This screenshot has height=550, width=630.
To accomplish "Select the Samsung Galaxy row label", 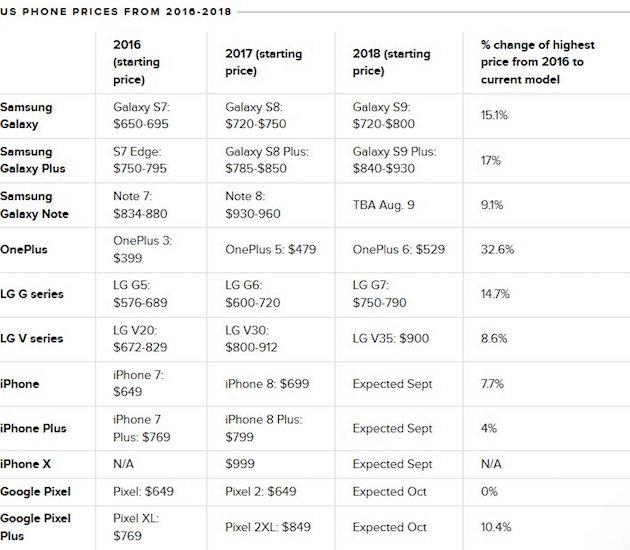I will (26, 116).
